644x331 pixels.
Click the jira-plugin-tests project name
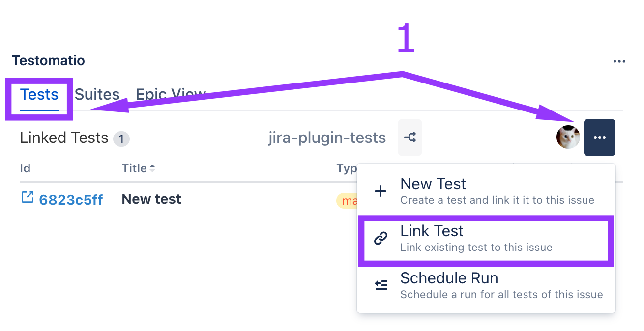327,138
